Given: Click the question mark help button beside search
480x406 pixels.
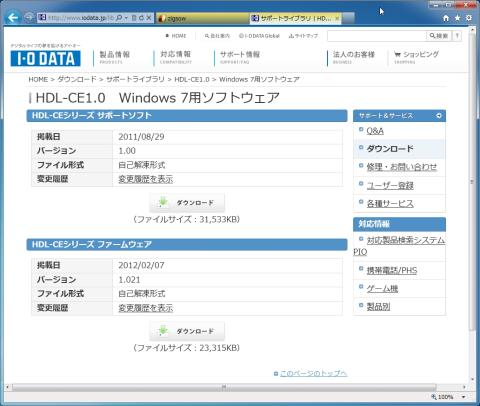Looking at the screenshot, I should click(x=457, y=36).
